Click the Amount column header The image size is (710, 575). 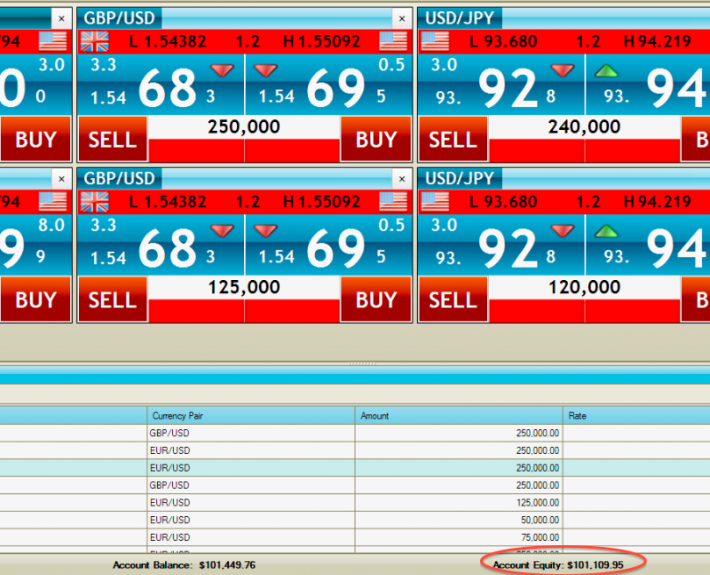point(458,415)
